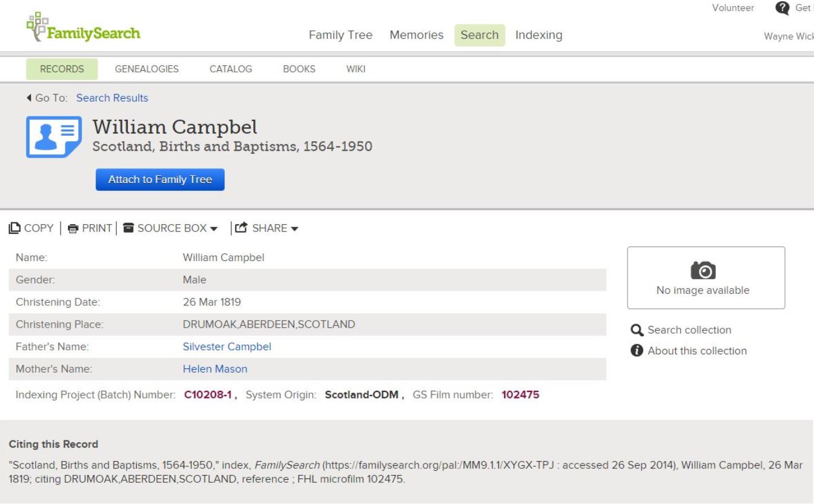The image size is (814, 504).
Task: Click the No image available box
Action: pos(706,278)
